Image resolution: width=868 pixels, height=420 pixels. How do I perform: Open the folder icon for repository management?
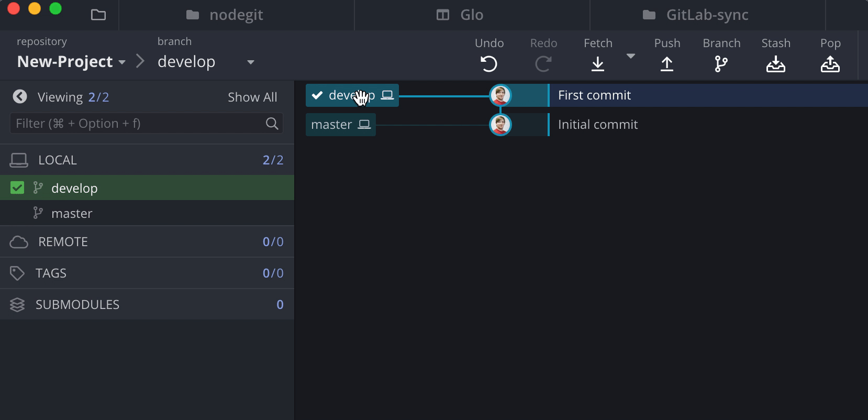[98, 15]
